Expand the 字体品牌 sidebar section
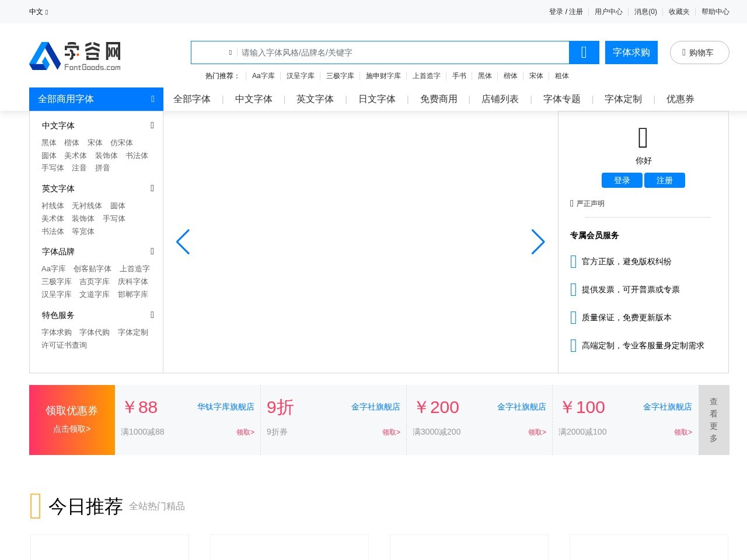Image resolution: width=747 pixels, height=560 pixels. 152,251
